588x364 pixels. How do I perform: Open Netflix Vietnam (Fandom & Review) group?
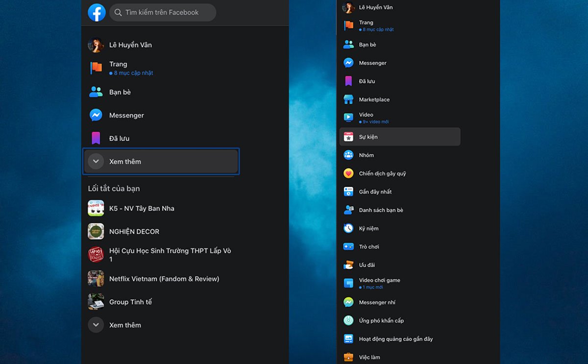point(164,279)
